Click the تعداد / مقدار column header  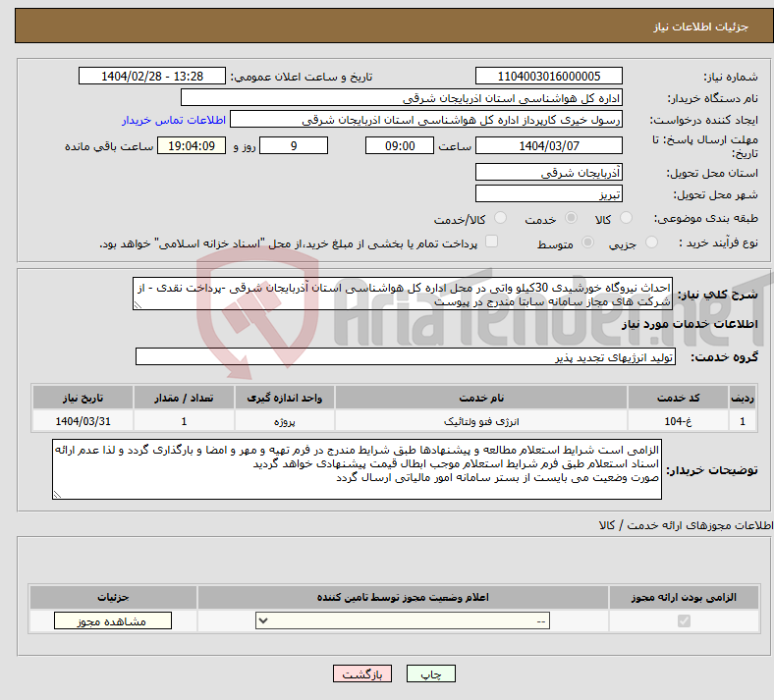coord(184,398)
